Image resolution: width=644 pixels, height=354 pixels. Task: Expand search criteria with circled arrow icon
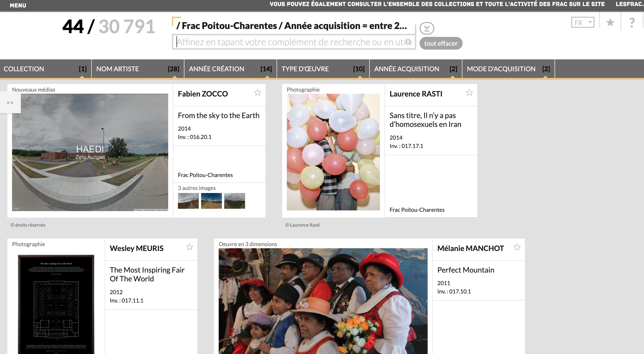tap(427, 28)
